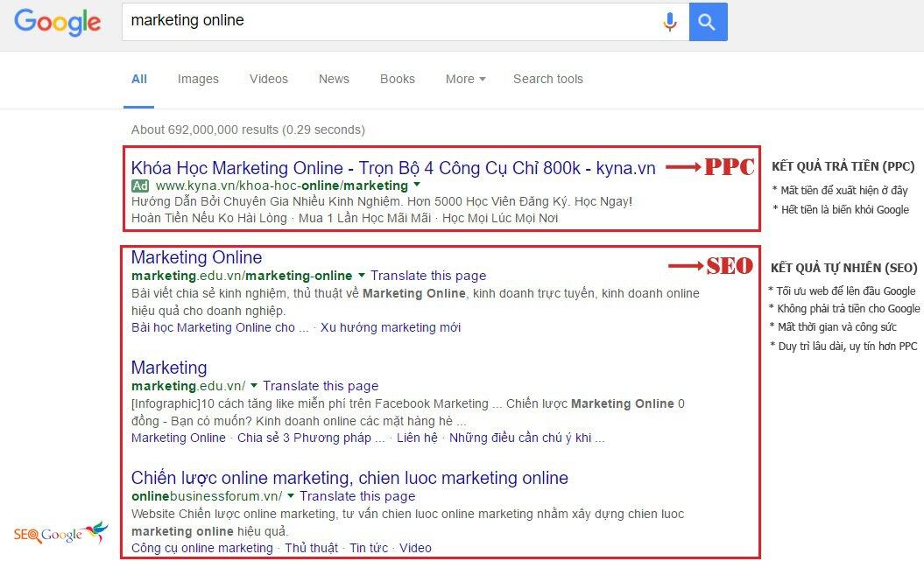Expand the More dropdown menu
The height and width of the screenshot is (568, 924).
point(466,79)
